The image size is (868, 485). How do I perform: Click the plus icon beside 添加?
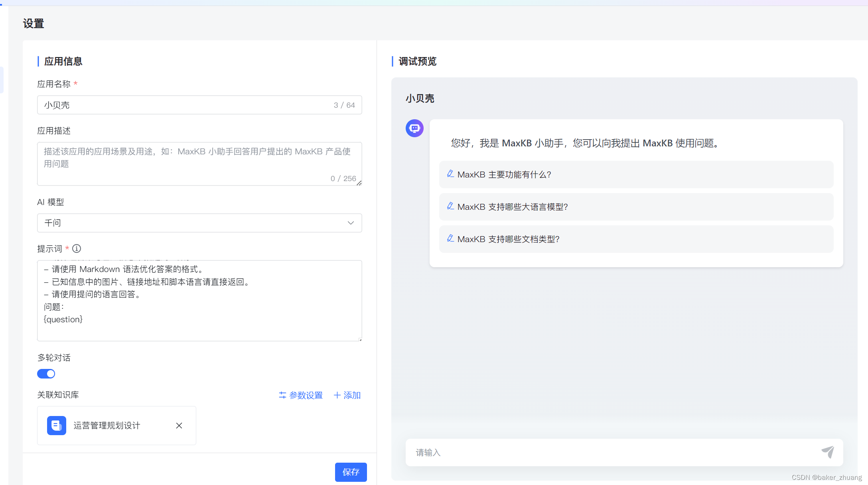click(337, 395)
